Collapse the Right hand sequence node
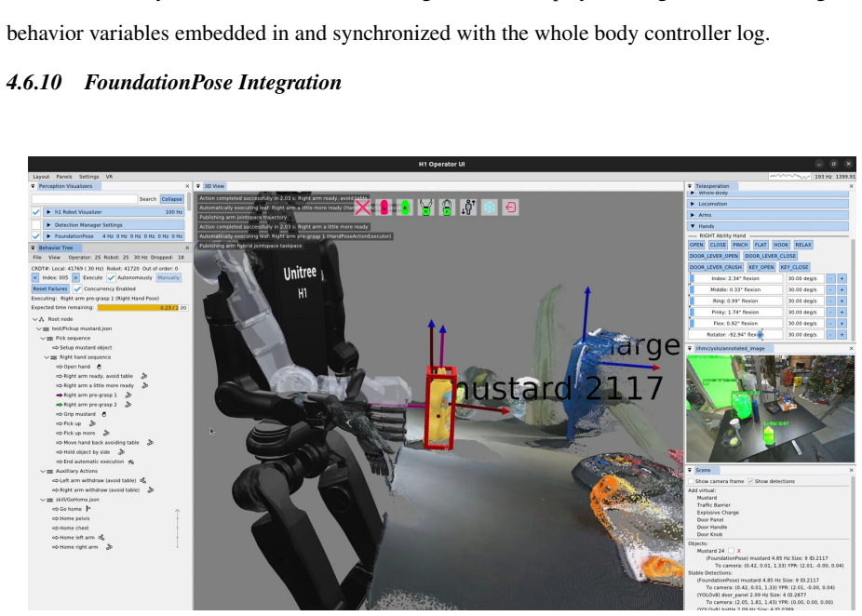862x616 pixels. tap(47, 356)
